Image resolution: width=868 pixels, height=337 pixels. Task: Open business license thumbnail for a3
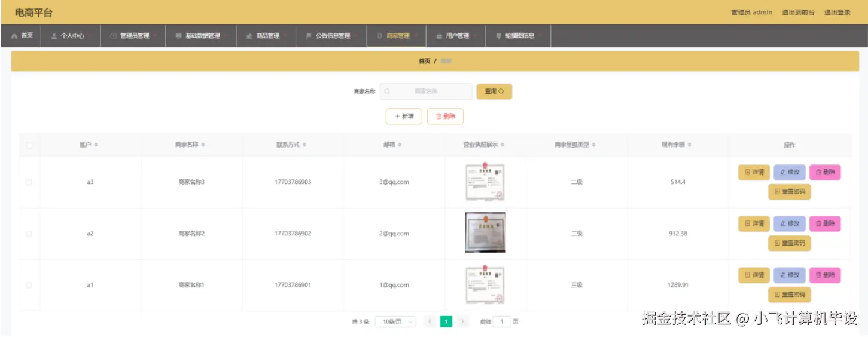click(x=485, y=182)
